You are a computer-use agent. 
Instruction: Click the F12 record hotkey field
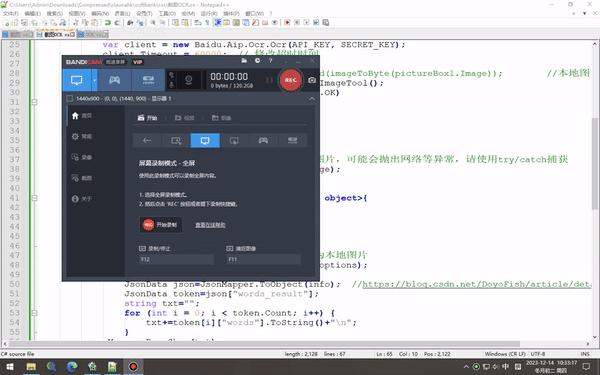pos(176,259)
